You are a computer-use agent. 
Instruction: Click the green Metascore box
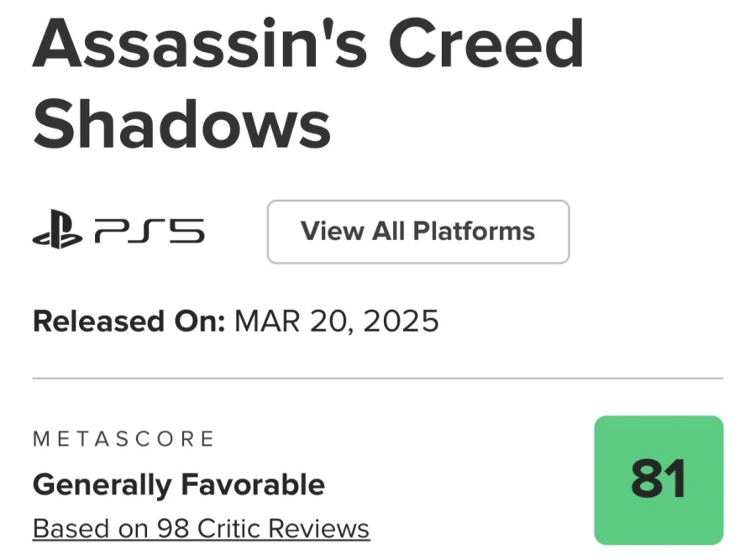[x=658, y=480]
